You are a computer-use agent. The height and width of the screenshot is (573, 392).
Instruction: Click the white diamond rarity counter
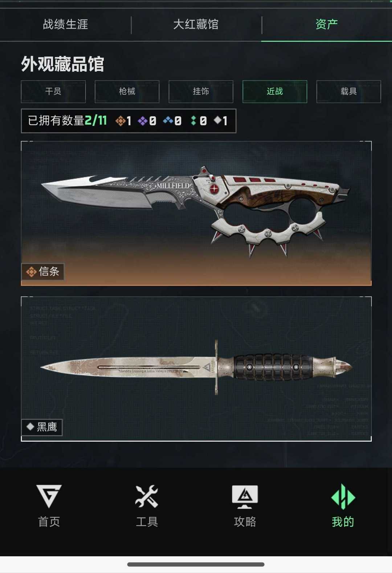tap(221, 121)
